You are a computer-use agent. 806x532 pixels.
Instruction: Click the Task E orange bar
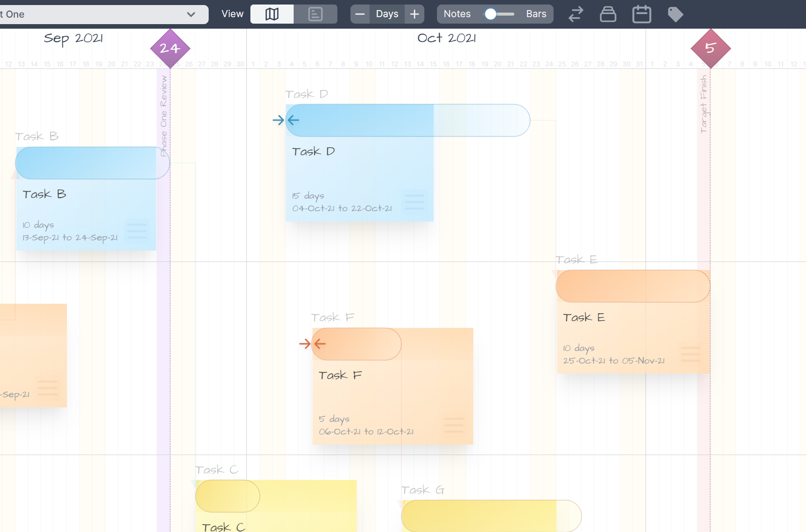tap(633, 286)
